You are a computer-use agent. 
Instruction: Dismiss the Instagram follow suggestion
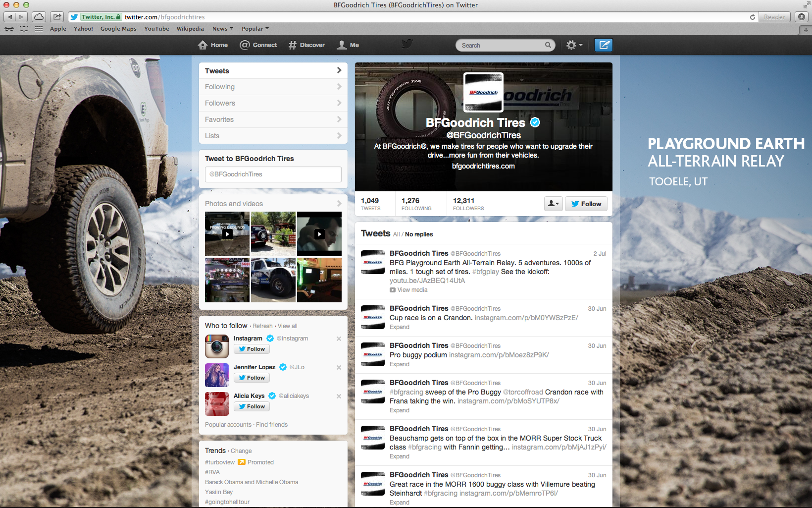pyautogui.click(x=339, y=339)
